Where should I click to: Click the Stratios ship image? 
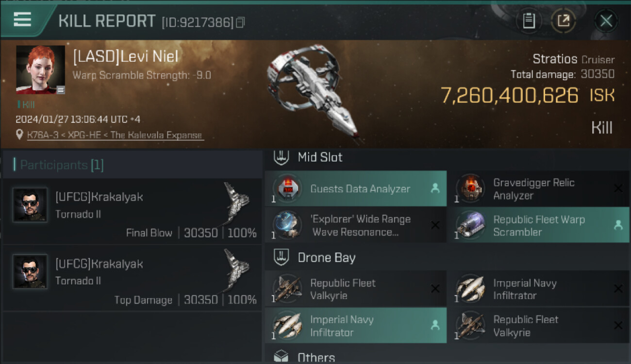(x=311, y=92)
